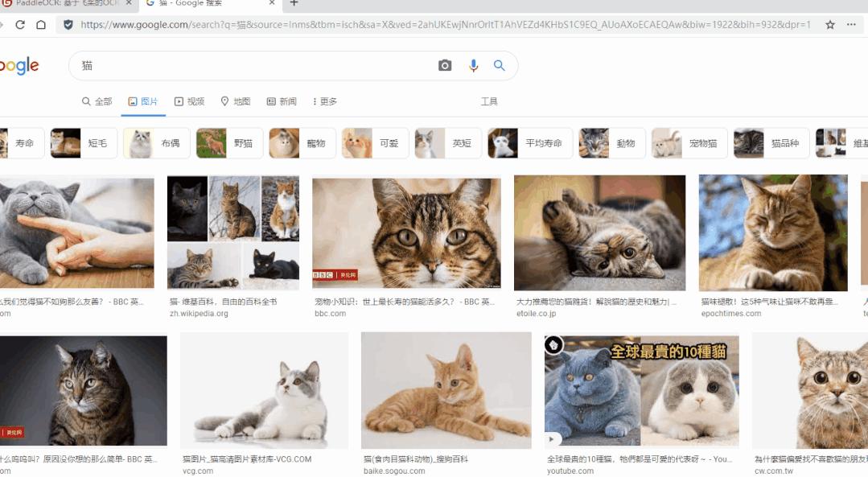
Task: Go to the browser home page icon
Action: pyautogui.click(x=41, y=25)
